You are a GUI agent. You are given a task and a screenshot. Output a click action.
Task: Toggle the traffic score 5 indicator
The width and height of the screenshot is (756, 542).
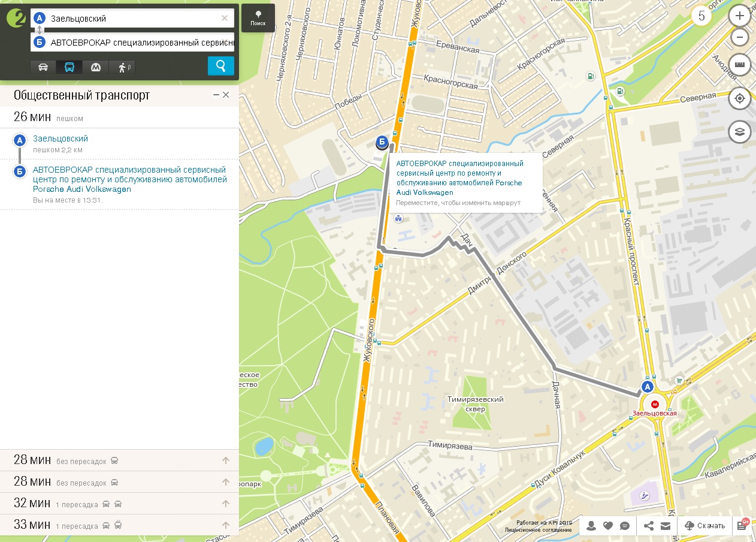(x=702, y=16)
